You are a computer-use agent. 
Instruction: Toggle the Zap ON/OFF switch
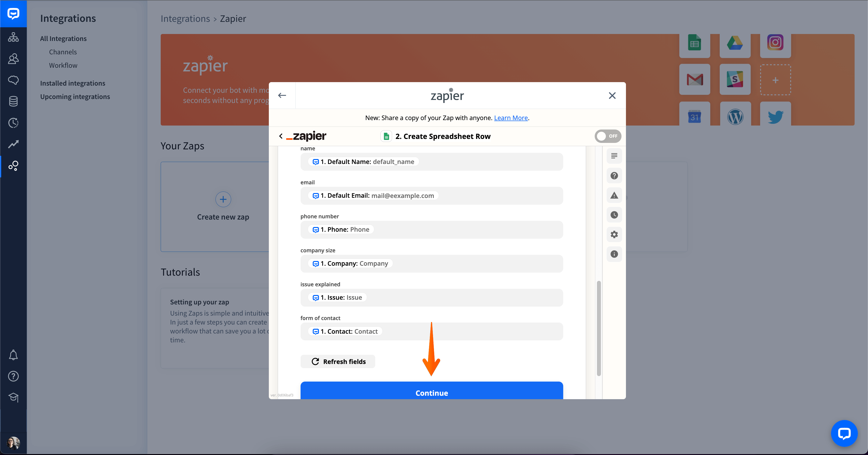click(x=608, y=136)
